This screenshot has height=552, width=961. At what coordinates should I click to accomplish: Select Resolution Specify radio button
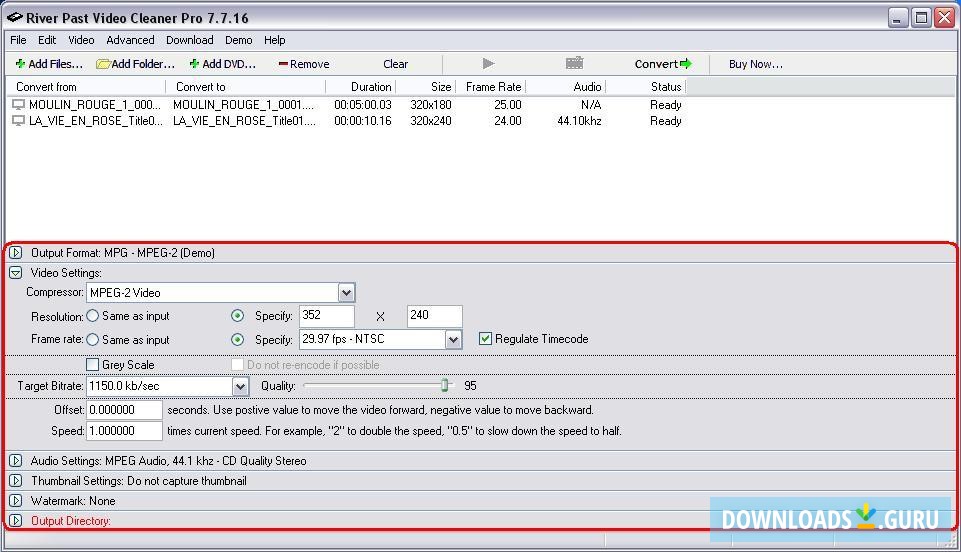coord(237,316)
